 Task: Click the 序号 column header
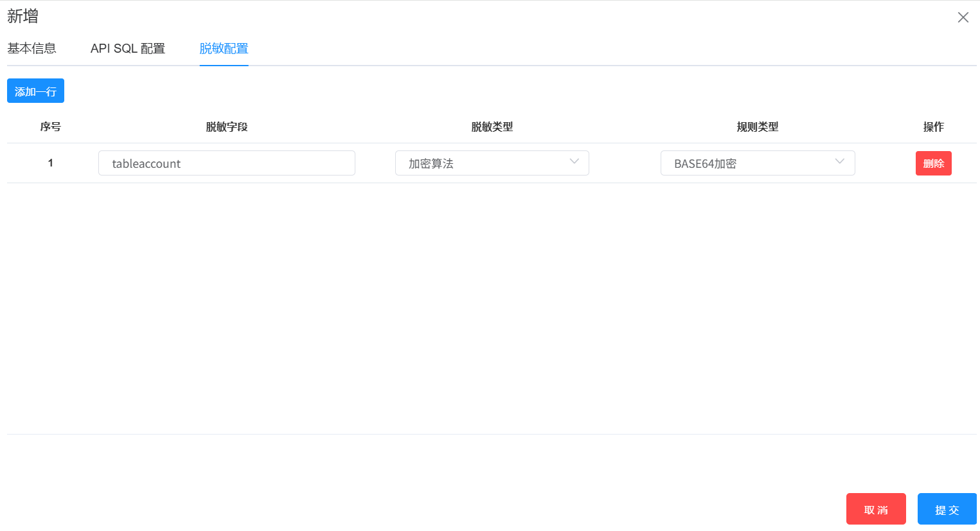(x=50, y=127)
